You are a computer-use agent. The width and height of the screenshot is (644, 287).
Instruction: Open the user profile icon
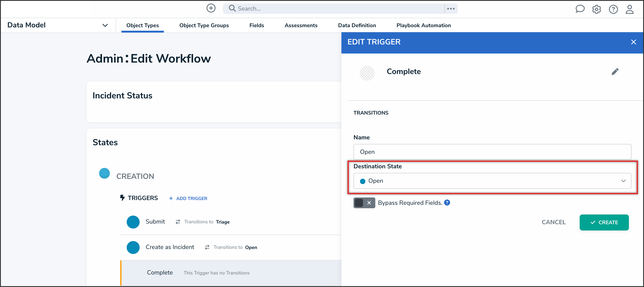629,9
